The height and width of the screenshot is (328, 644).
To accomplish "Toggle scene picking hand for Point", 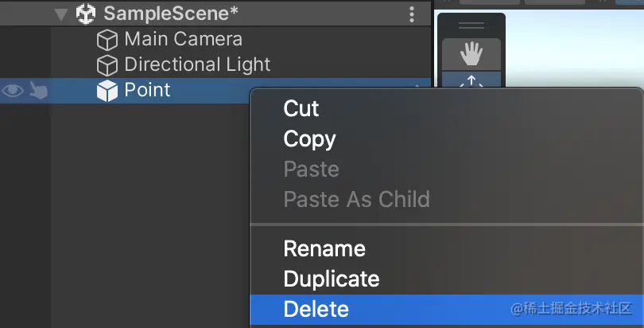I will 37,91.
